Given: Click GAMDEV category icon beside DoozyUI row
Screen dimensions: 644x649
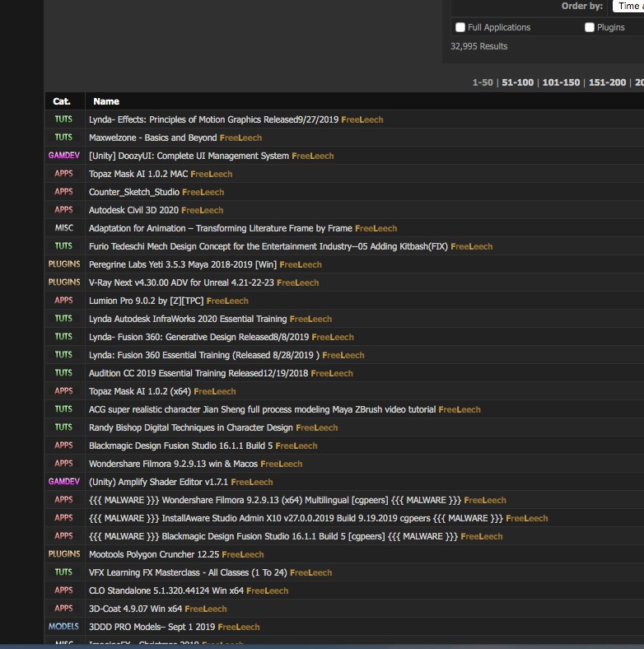Looking at the screenshot, I should [63, 156].
